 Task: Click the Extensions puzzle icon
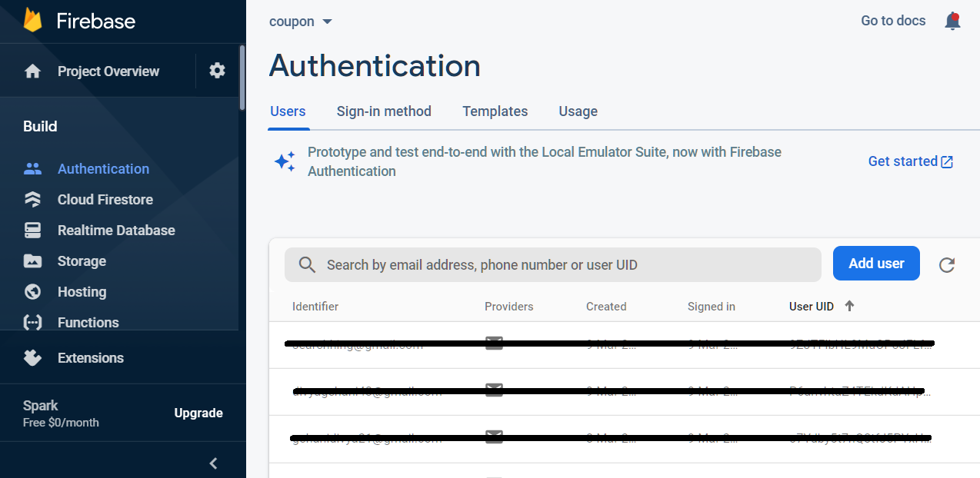point(32,358)
